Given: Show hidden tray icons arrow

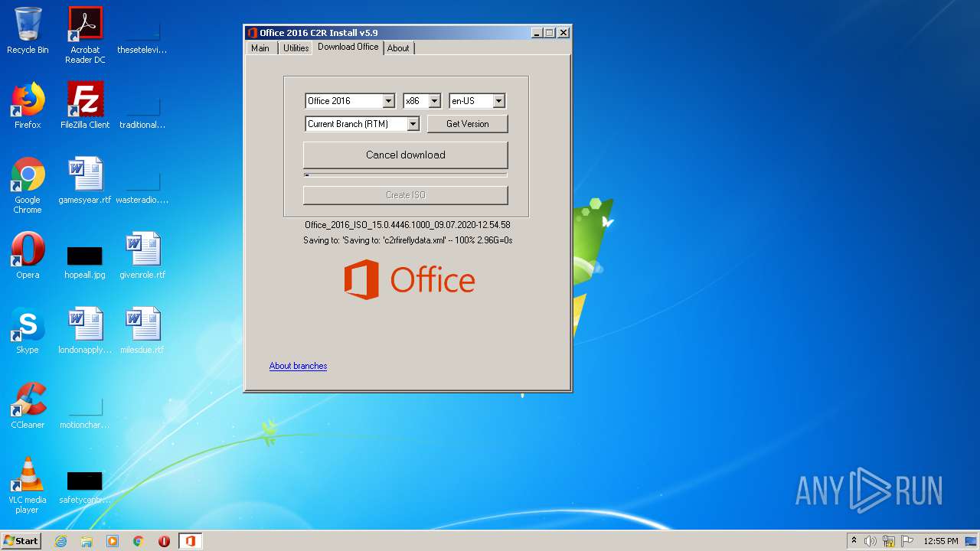Looking at the screenshot, I should (x=854, y=541).
